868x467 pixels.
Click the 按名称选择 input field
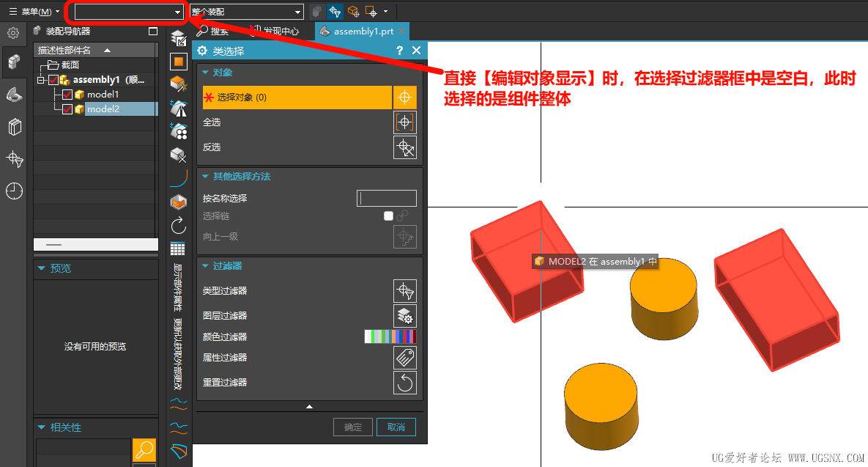coord(387,199)
